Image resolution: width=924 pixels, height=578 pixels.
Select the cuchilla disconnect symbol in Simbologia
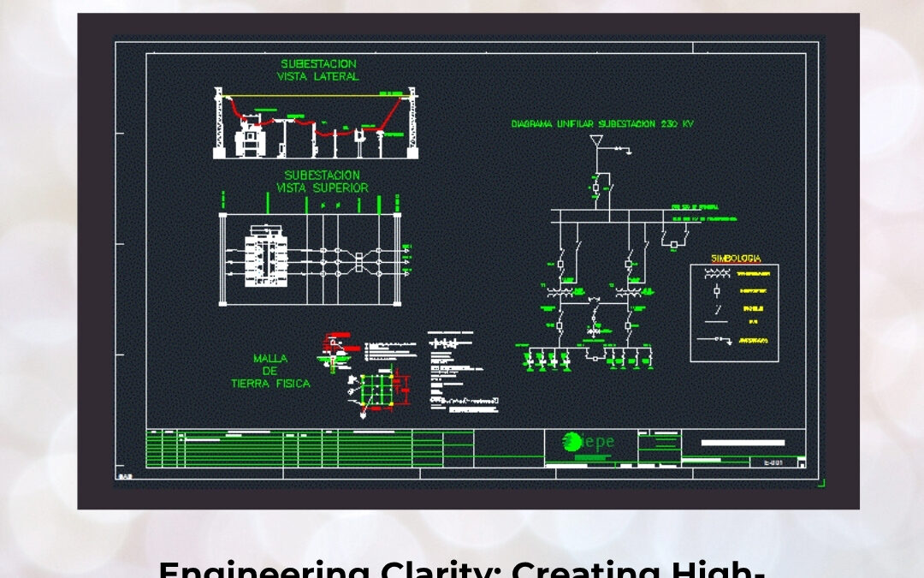(717, 308)
